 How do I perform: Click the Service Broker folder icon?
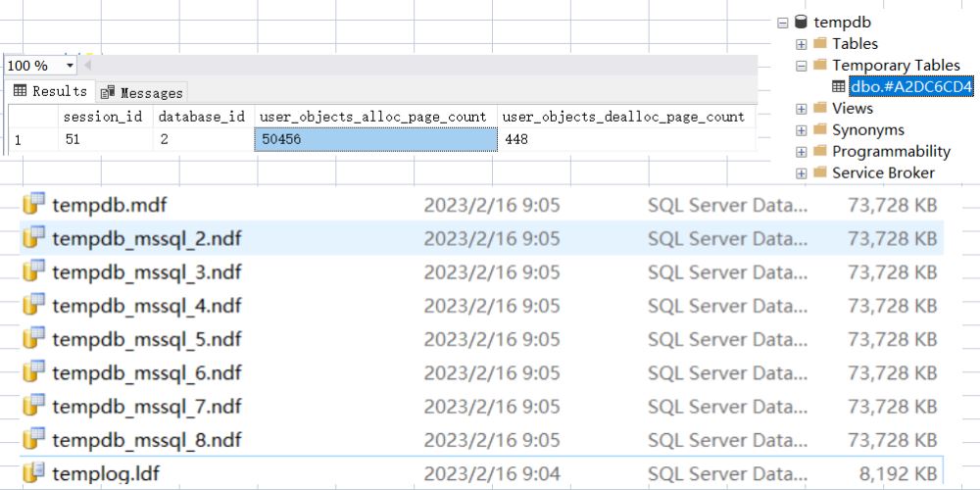pos(819,172)
